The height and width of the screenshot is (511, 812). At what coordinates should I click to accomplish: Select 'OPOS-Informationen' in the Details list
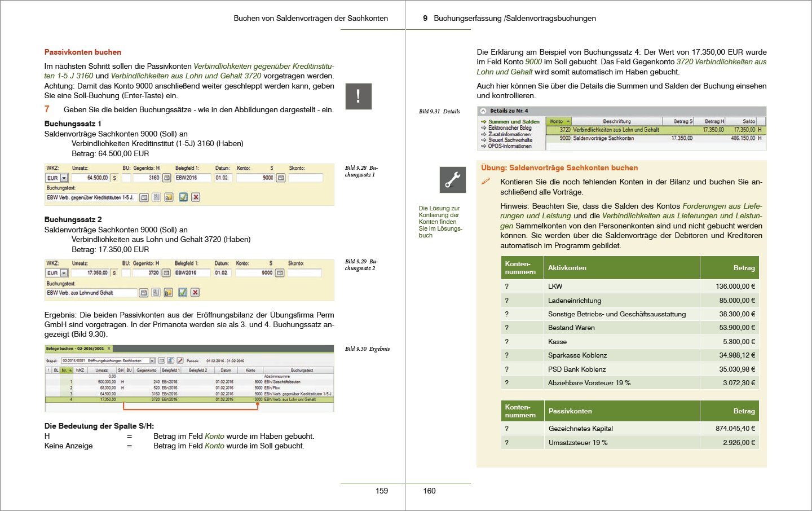pos(510,146)
